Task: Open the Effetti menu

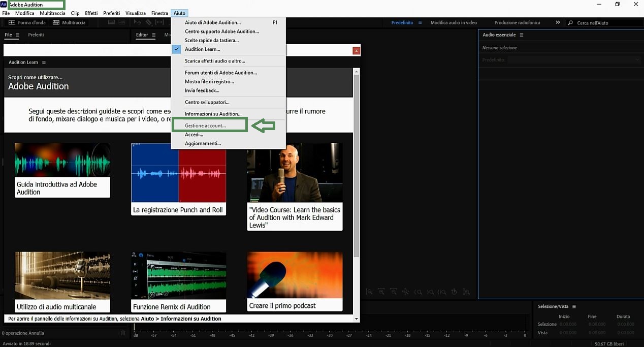Action: 91,13
